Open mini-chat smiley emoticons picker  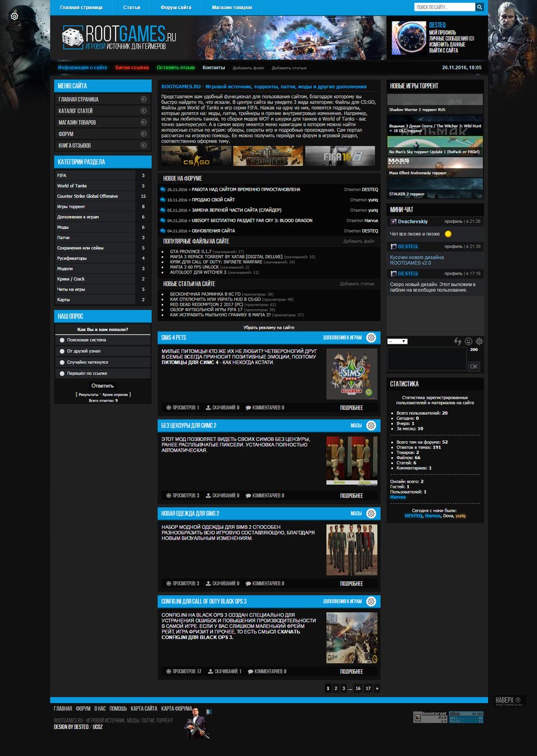(x=469, y=341)
